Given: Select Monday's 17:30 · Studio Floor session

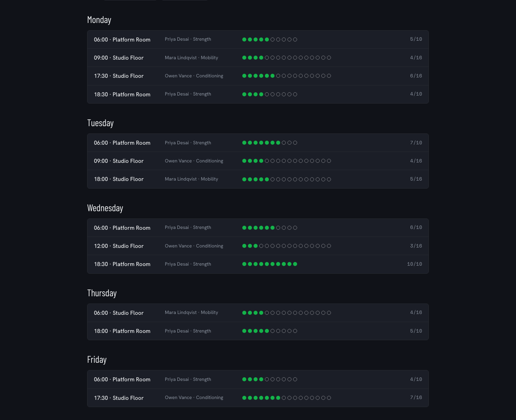Looking at the screenshot, I should [258, 76].
